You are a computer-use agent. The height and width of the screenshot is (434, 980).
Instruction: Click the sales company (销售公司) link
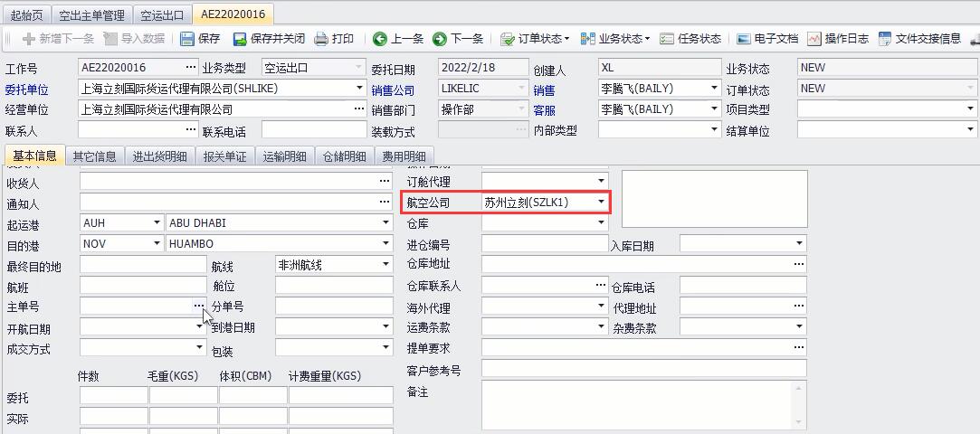393,90
